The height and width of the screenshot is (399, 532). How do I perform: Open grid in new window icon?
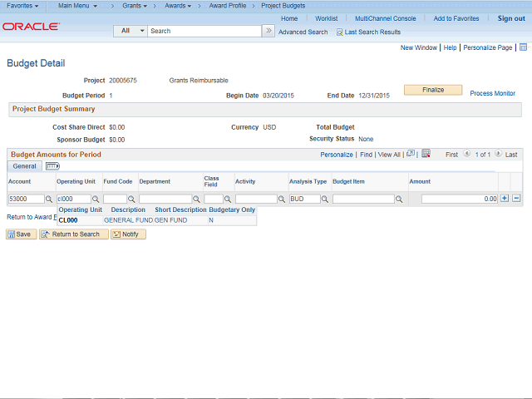[x=411, y=153]
